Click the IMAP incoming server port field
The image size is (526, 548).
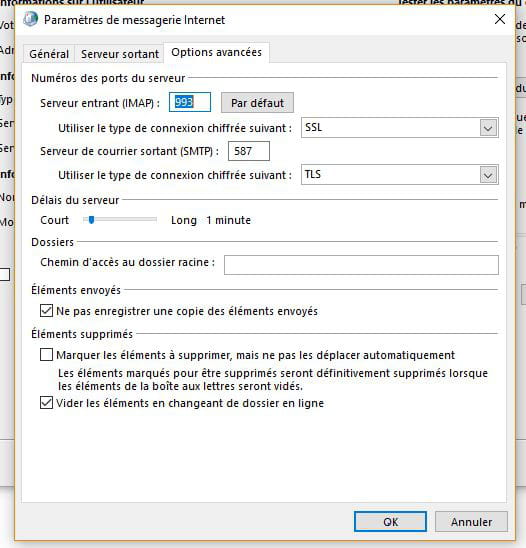click(190, 102)
